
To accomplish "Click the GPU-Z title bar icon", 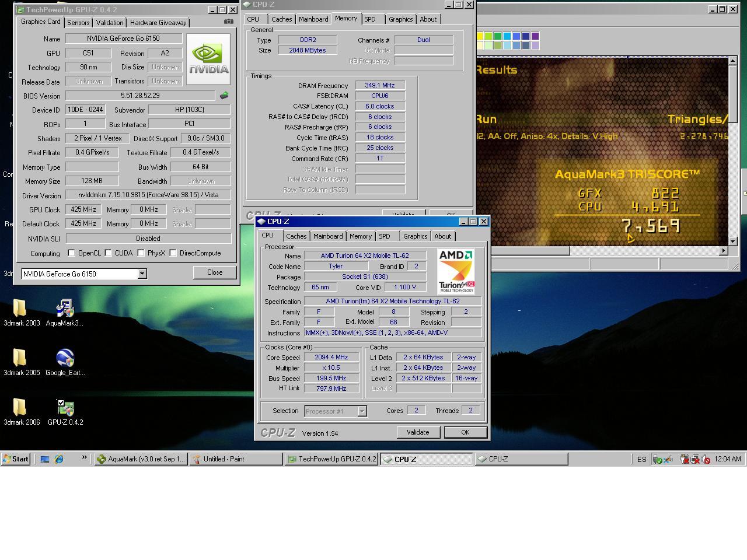I will (20, 10).
